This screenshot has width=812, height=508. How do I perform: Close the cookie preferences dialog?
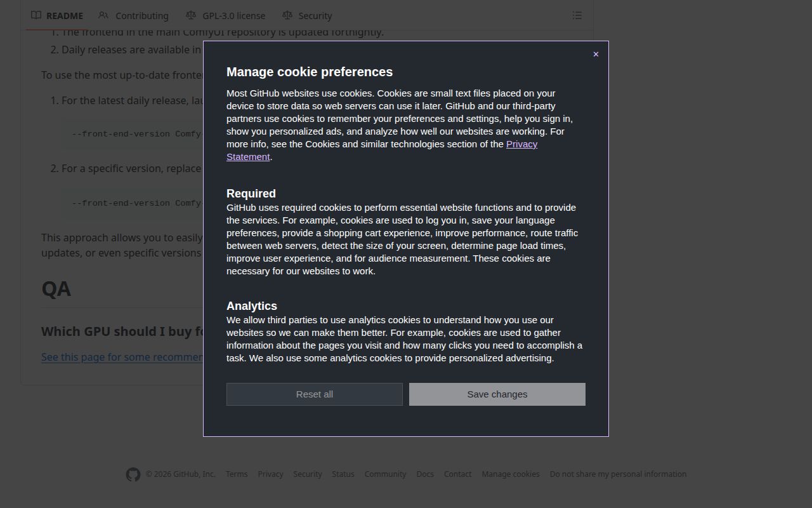coord(596,54)
